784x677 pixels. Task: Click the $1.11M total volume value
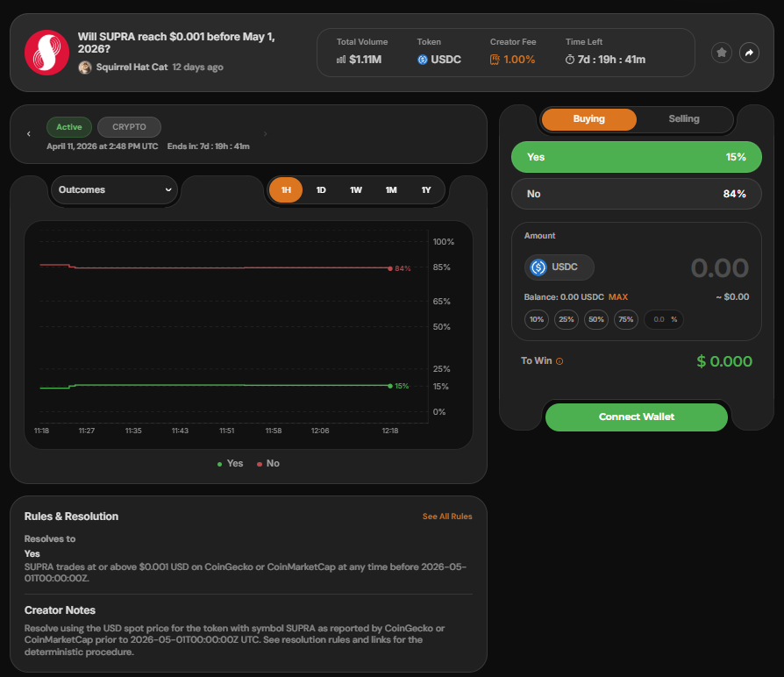tap(366, 60)
